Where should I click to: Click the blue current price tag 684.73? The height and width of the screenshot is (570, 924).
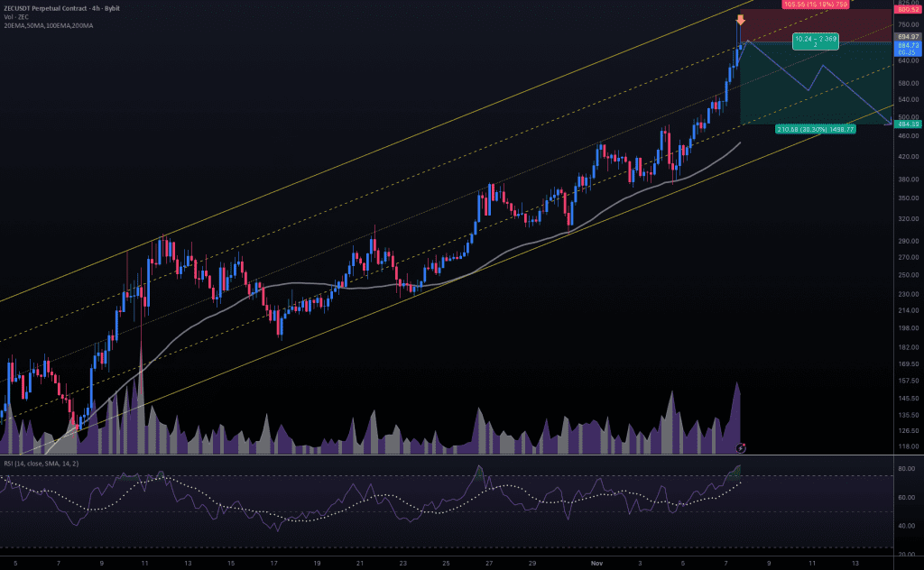click(906, 44)
